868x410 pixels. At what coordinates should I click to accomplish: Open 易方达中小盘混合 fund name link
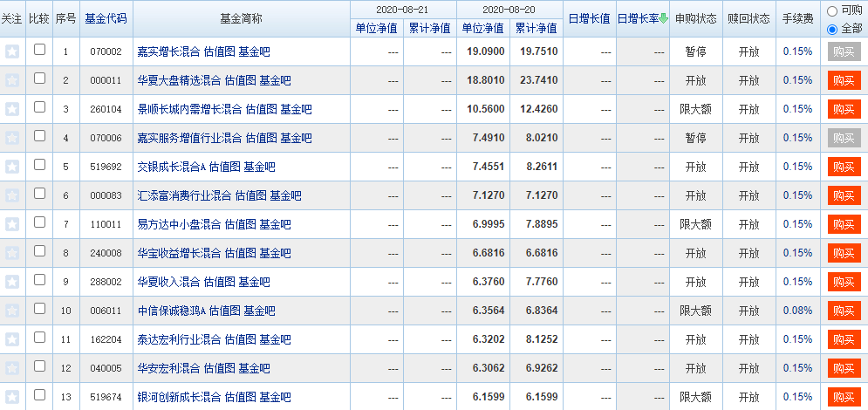click(x=180, y=225)
